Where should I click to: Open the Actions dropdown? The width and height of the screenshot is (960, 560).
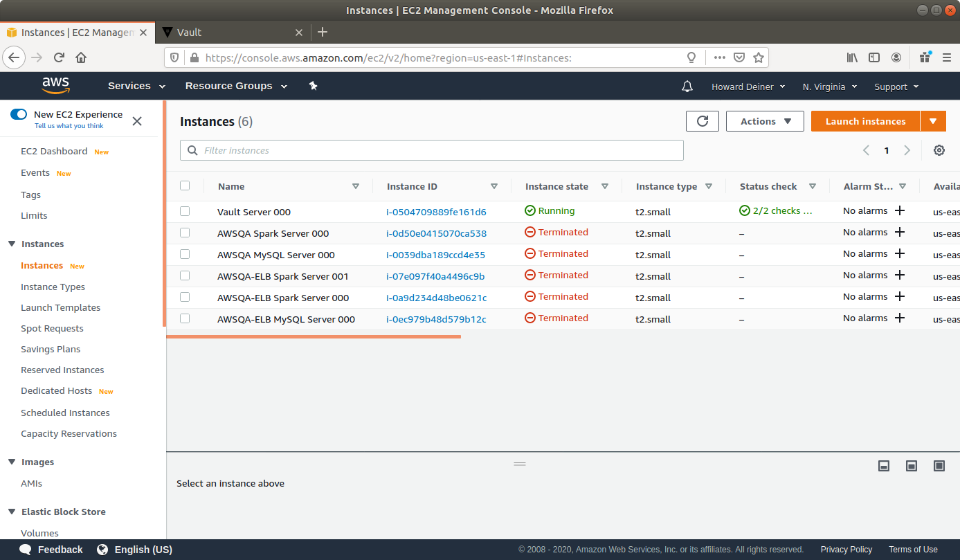(x=765, y=121)
